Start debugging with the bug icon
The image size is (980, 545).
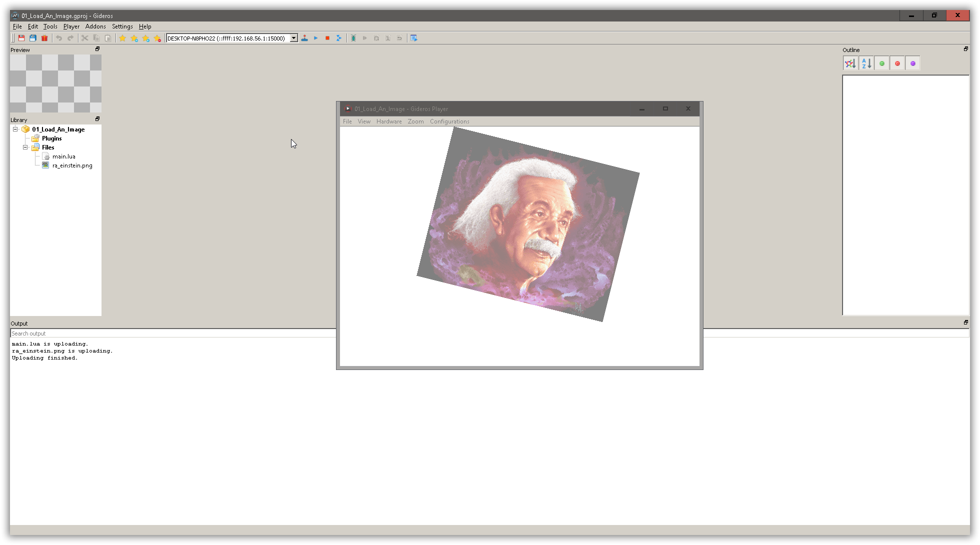click(353, 37)
